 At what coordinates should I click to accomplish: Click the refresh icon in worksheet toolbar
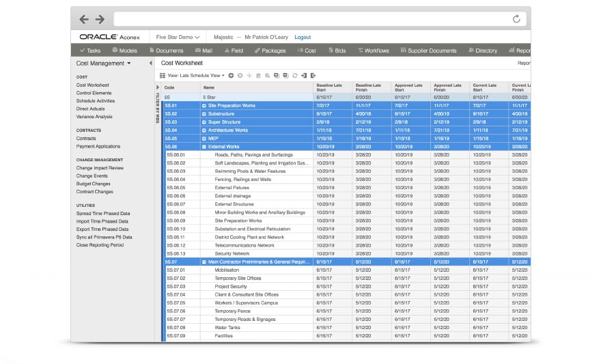294,75
